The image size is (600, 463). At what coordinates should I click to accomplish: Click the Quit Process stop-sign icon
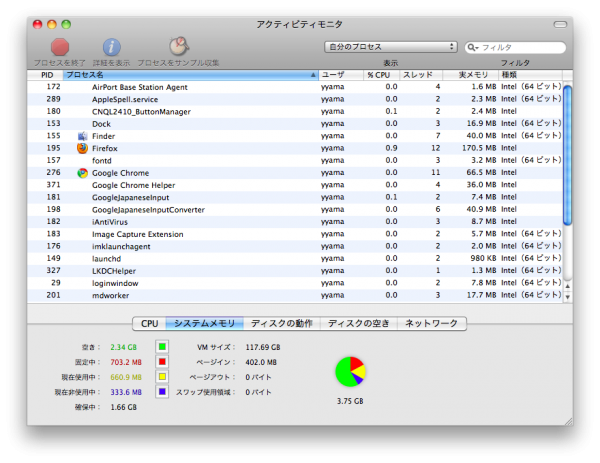coord(60,47)
